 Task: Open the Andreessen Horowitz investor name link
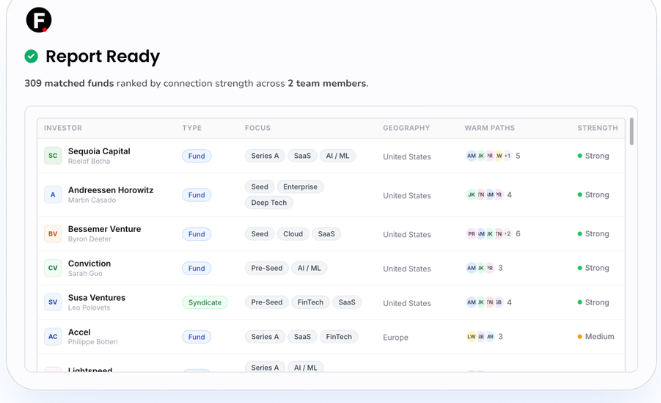click(110, 190)
